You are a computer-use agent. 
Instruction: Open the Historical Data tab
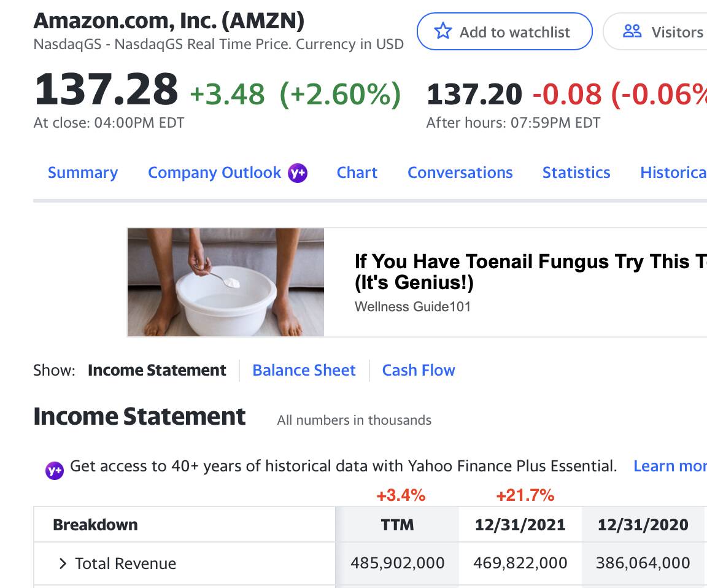pos(673,173)
